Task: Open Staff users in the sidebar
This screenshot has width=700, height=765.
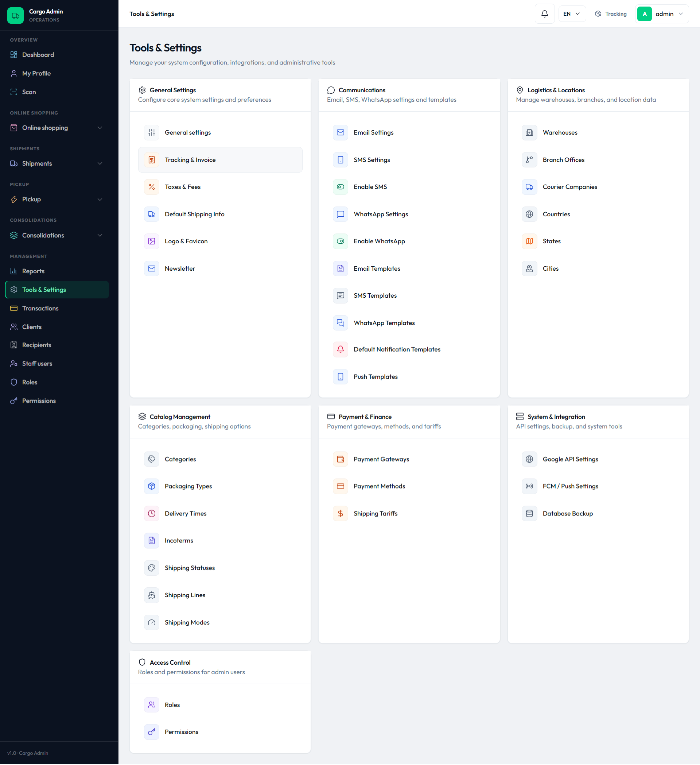Action: pyautogui.click(x=57, y=364)
